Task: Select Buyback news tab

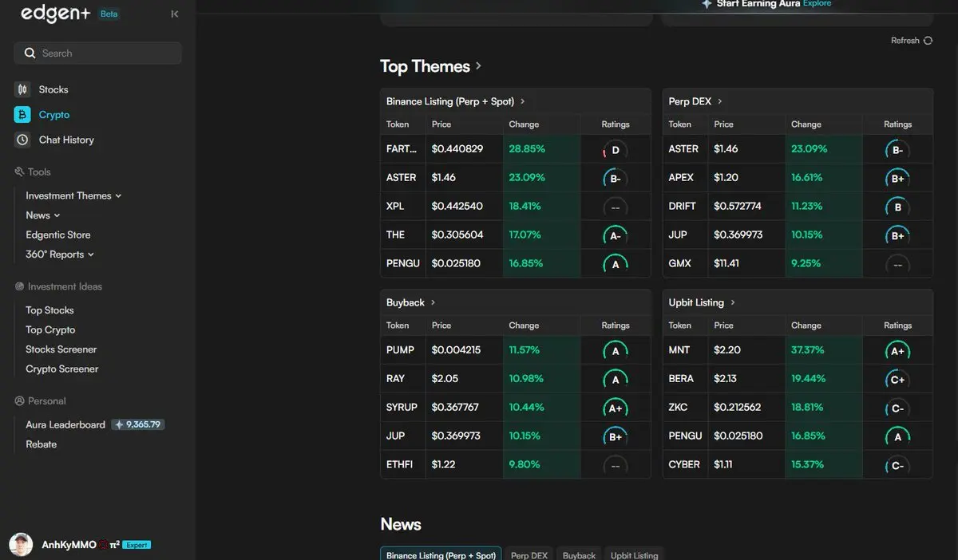Action: click(x=579, y=554)
